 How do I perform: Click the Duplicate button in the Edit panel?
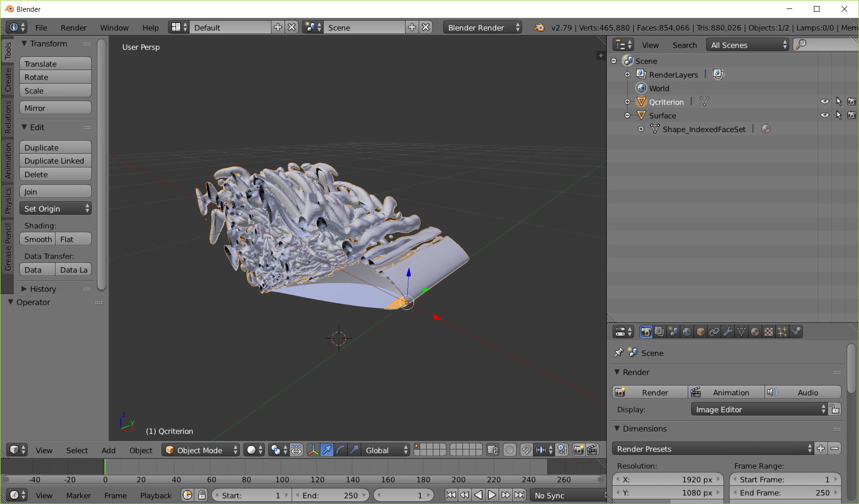tap(55, 147)
